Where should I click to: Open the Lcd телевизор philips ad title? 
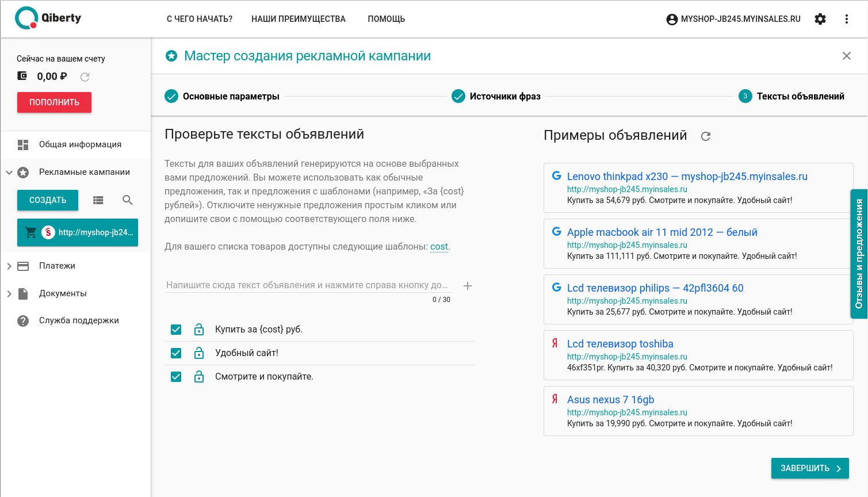tap(655, 288)
